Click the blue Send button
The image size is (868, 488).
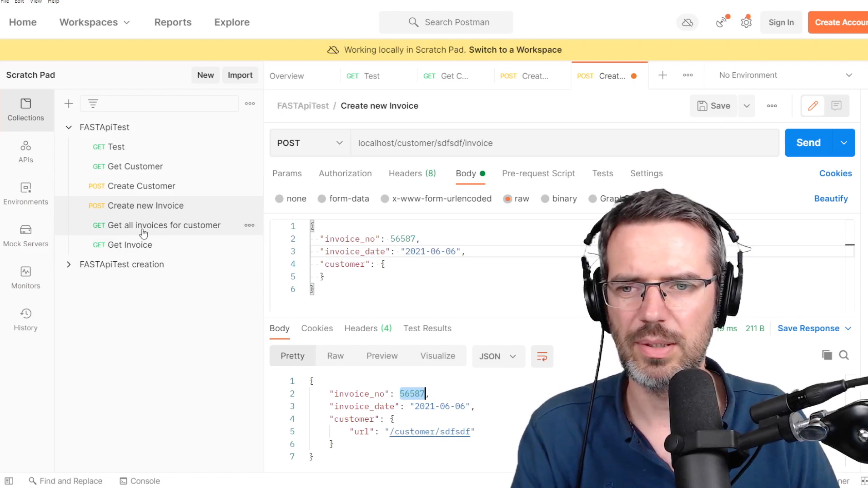click(808, 143)
